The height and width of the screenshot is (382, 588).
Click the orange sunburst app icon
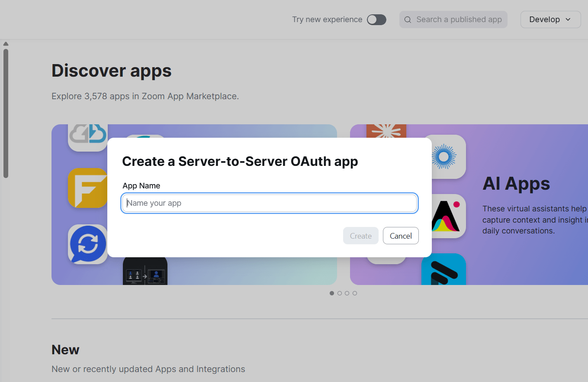(x=386, y=132)
